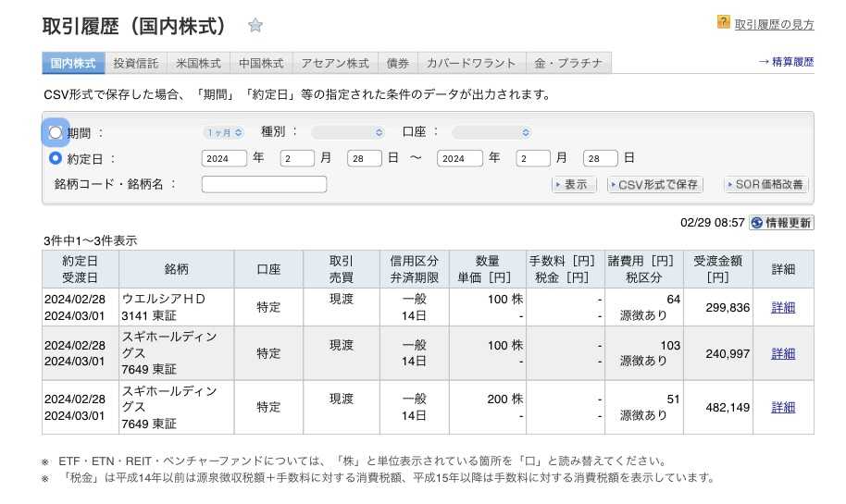Open 詳細 link for ウエルシアHD row
846x504 pixels.
[x=782, y=308]
